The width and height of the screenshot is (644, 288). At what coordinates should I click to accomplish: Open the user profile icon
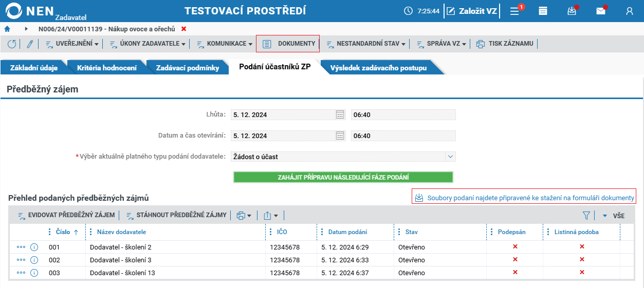(x=630, y=11)
